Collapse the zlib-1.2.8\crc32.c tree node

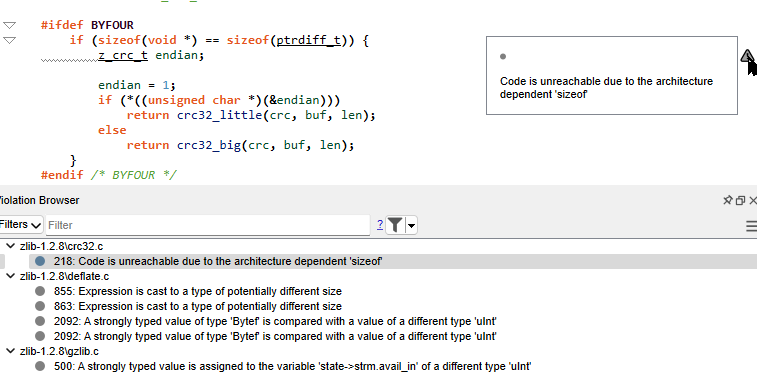tap(10, 246)
